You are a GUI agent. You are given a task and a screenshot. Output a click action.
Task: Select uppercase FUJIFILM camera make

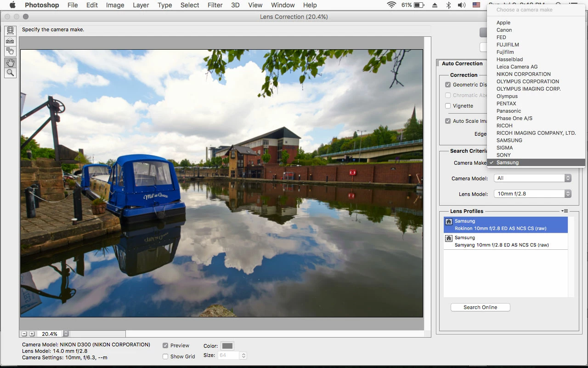536,45
